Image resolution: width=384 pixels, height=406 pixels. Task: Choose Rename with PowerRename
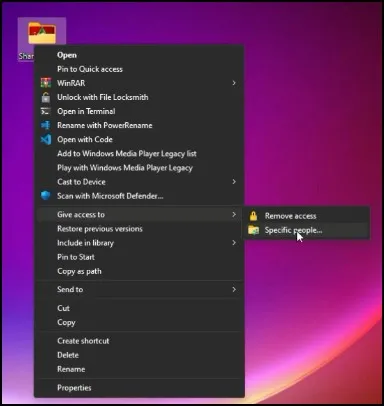[105, 125]
